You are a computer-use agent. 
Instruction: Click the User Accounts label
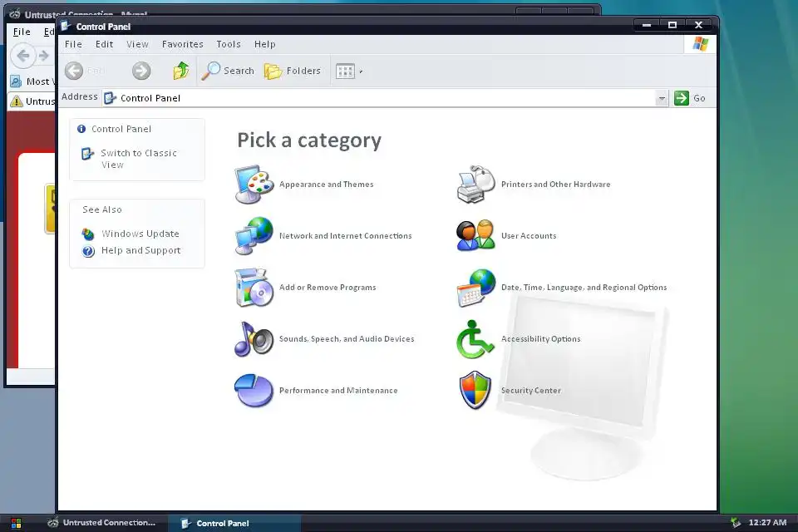pos(529,236)
